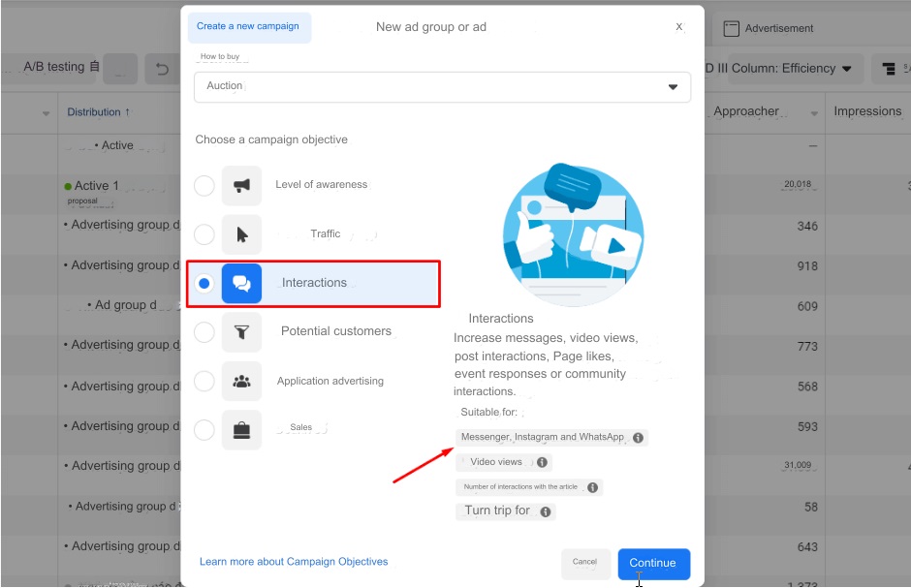
Task: Select the Potential customers radio button
Action: [204, 331]
